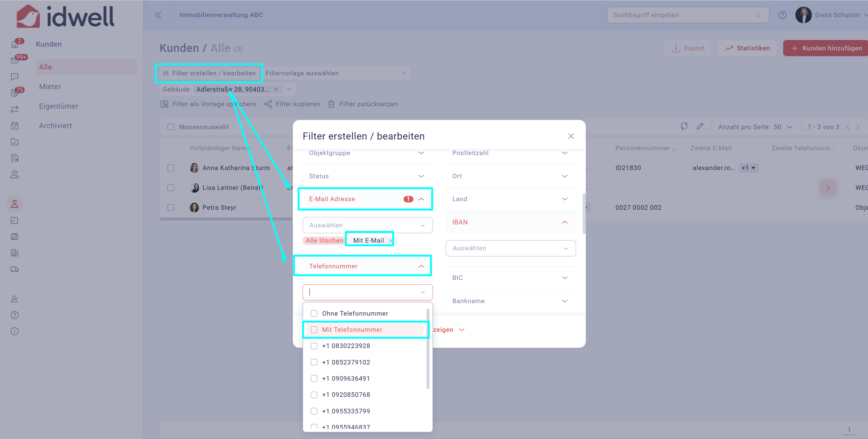Select Lisa Leitner's row checkbox
Image resolution: width=868 pixels, height=439 pixels.
[171, 187]
